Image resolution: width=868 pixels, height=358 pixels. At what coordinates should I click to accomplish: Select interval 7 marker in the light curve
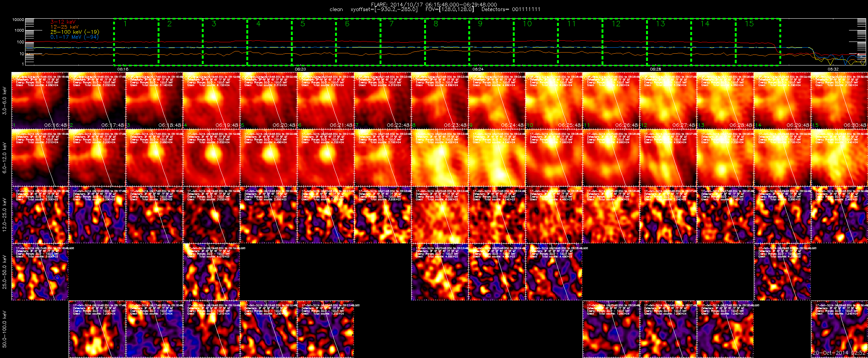[x=391, y=24]
